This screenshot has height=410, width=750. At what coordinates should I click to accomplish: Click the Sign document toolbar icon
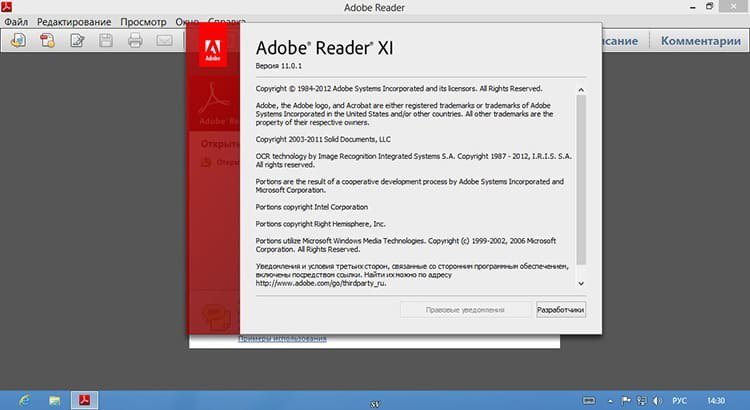[x=77, y=40]
